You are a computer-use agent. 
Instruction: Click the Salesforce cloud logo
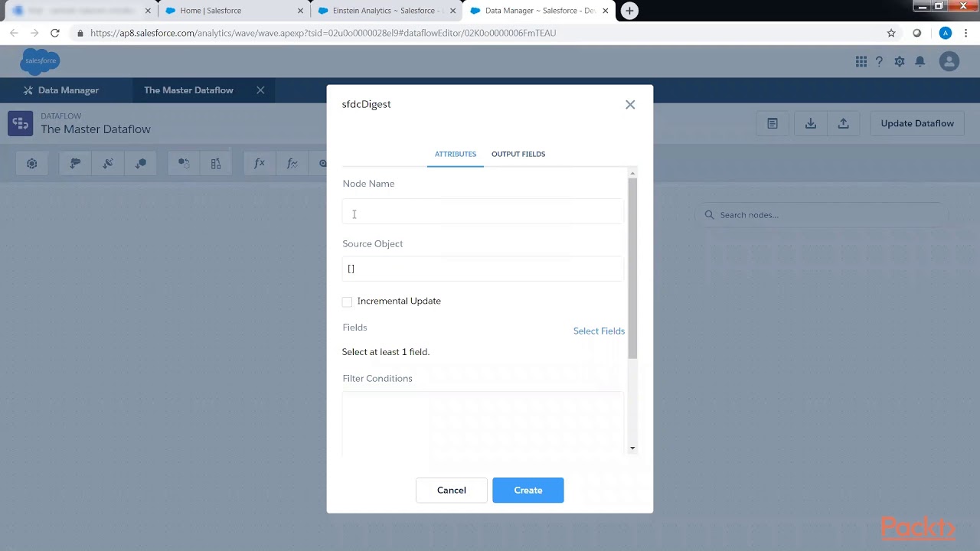[40, 61]
